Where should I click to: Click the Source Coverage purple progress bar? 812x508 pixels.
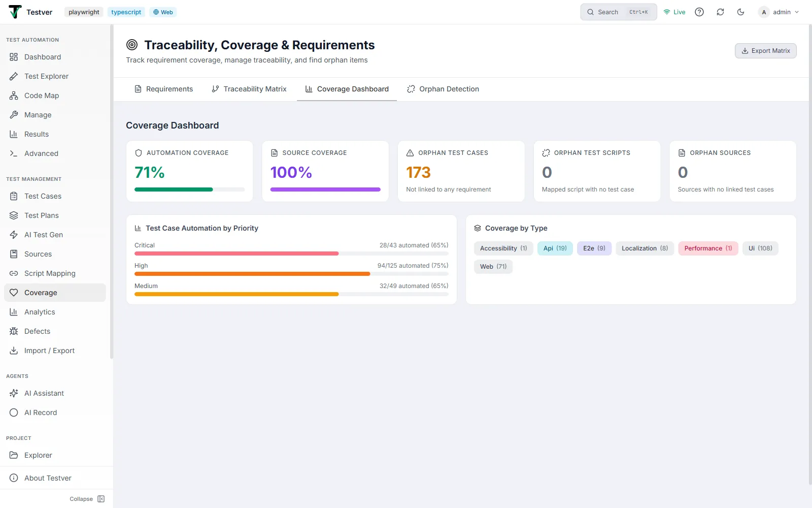tap(325, 189)
